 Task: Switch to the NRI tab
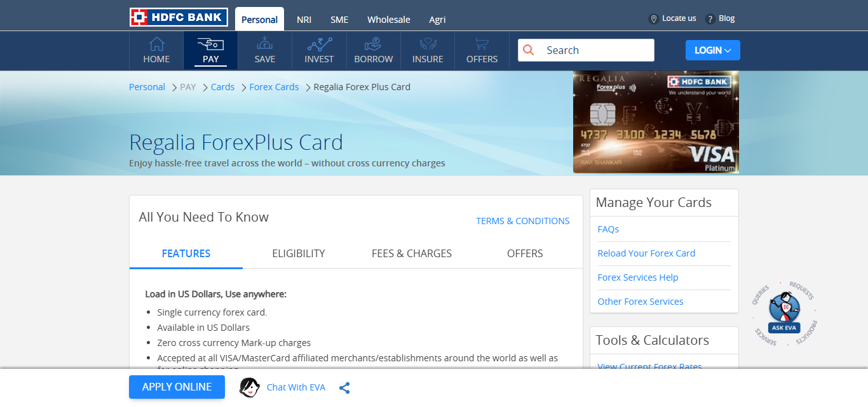[304, 20]
